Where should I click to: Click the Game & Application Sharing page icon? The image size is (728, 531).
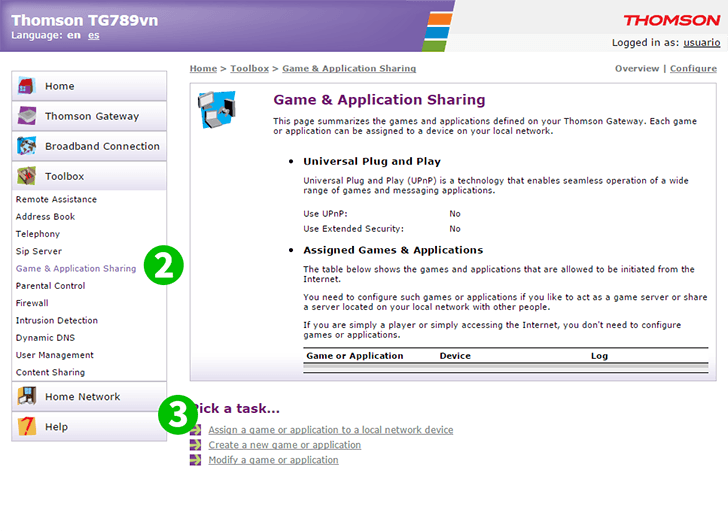[217, 110]
